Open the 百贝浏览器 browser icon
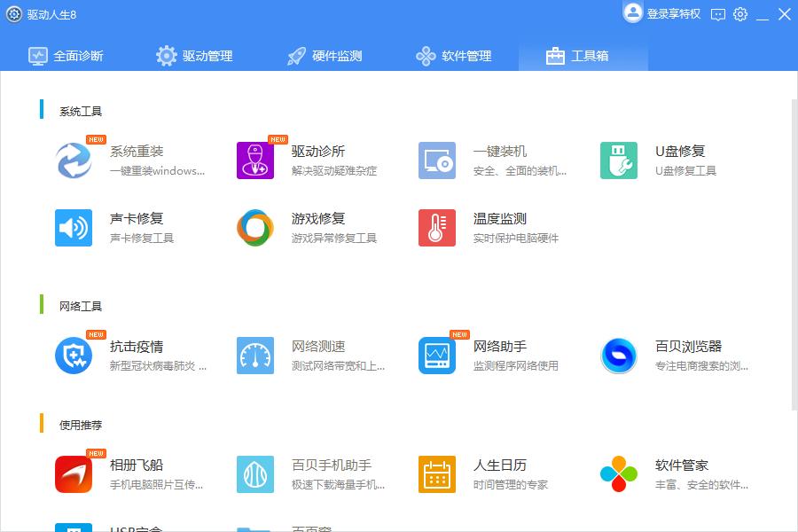This screenshot has width=798, height=532. (x=619, y=356)
